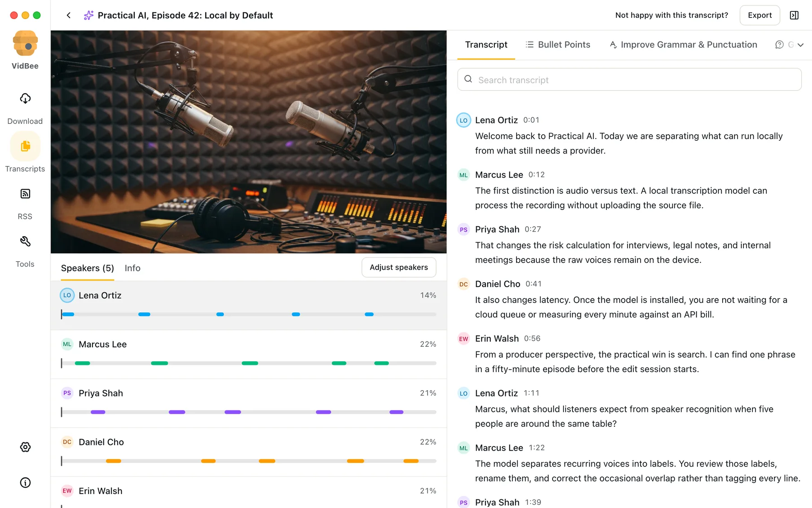Switch to the Bullet Points tab
The height and width of the screenshot is (508, 812).
click(x=558, y=45)
